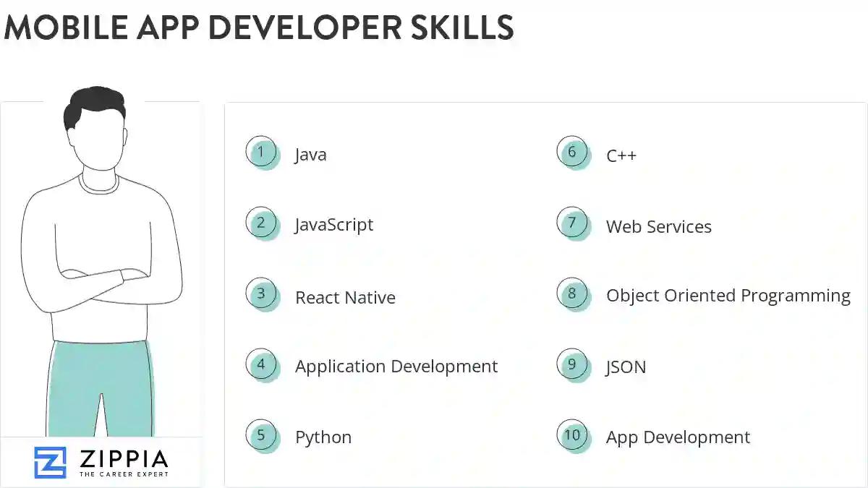Select the number 10 circle icon
Screen dimensions: 868x488
click(x=574, y=436)
